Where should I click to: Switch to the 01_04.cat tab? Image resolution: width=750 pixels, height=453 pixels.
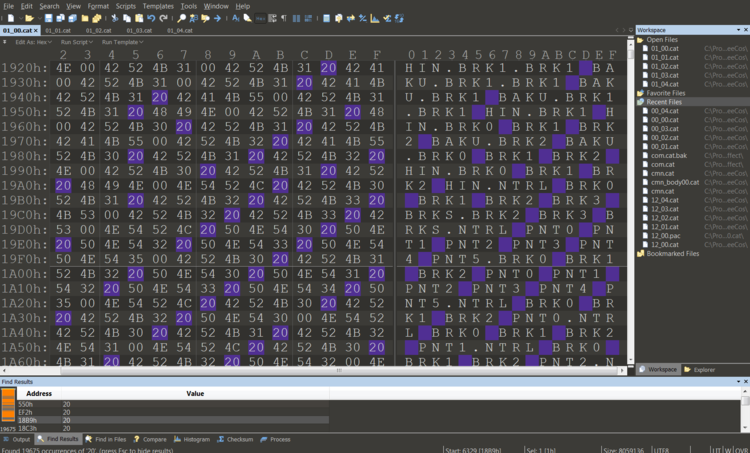(180, 30)
